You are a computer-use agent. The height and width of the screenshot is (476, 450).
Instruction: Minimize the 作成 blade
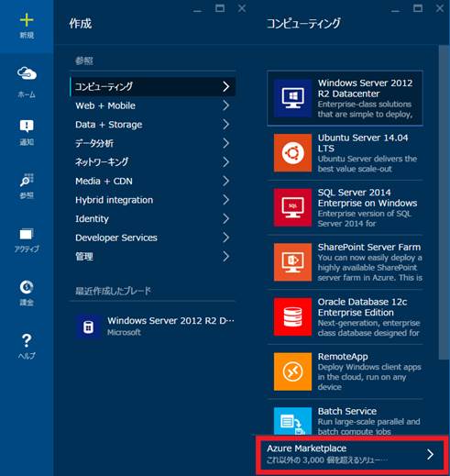198,10
